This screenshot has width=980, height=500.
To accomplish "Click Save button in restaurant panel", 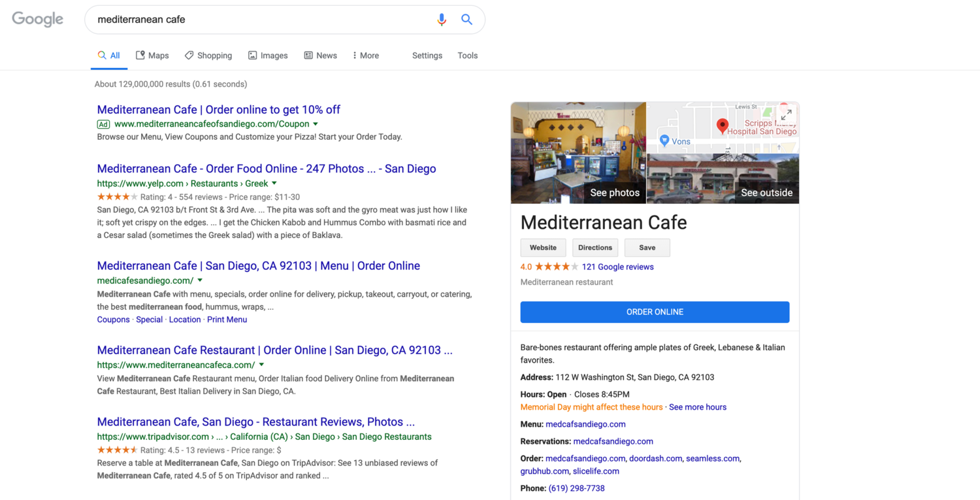I will pyautogui.click(x=647, y=248).
